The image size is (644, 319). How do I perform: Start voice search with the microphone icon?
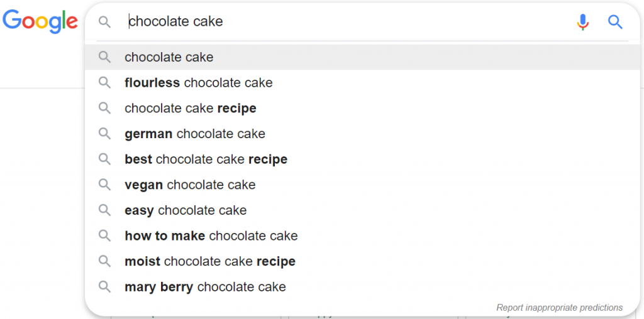(582, 22)
